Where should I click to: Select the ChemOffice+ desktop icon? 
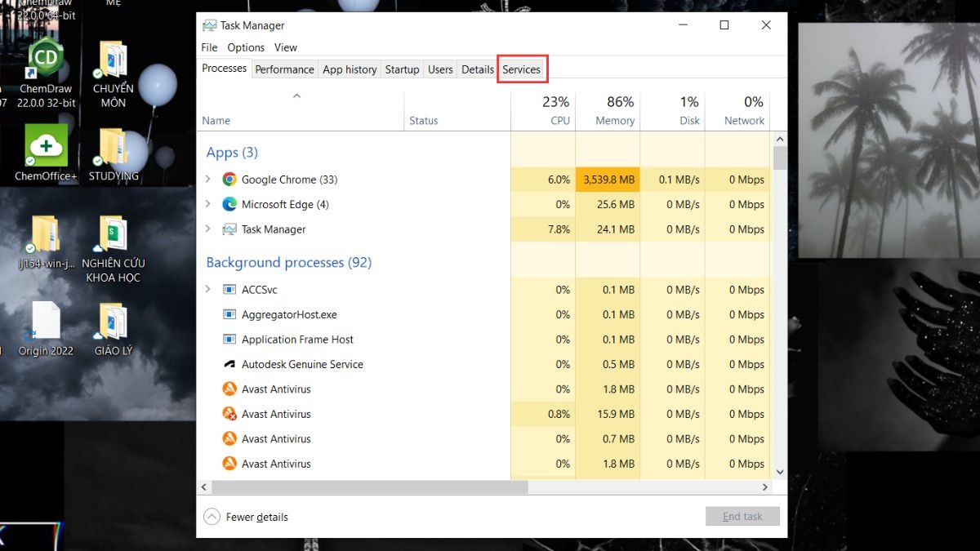[x=46, y=153]
